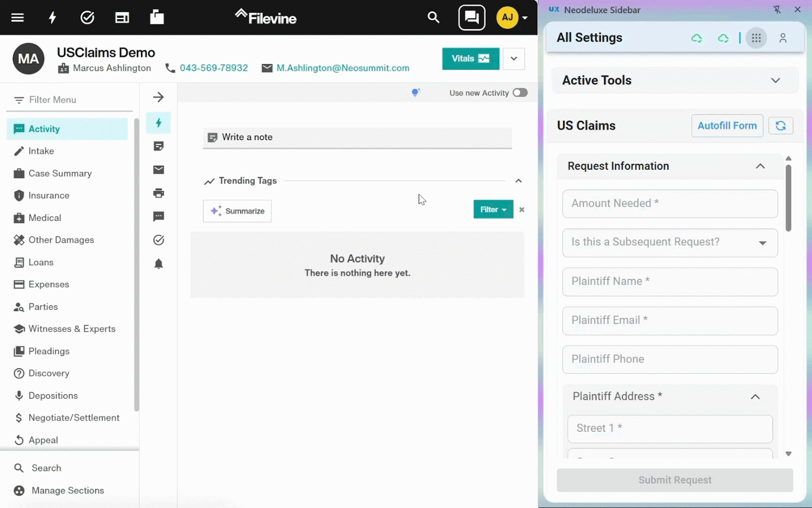Open the documents clipboard icon in top bar
Image resolution: width=812 pixels, height=508 pixels.
point(157,17)
